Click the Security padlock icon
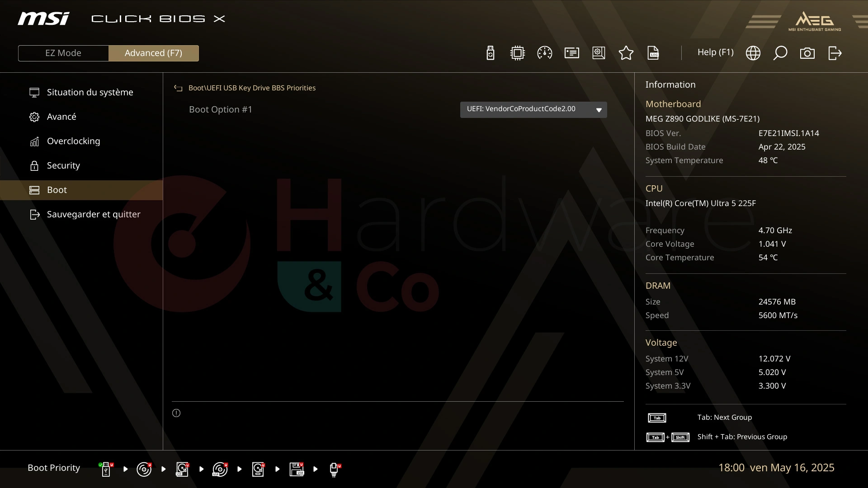This screenshot has width=868, height=488. (34, 165)
